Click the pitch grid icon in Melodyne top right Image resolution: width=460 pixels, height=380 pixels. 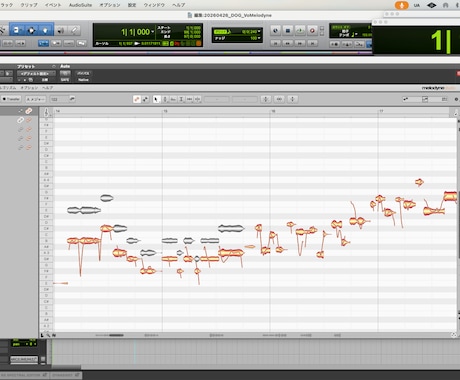[x=425, y=99]
